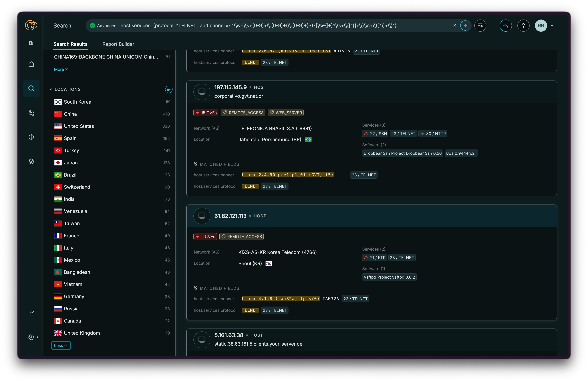Screen dimensions: 588x382
Task: Open query settings icon beside search
Action: coord(480,26)
